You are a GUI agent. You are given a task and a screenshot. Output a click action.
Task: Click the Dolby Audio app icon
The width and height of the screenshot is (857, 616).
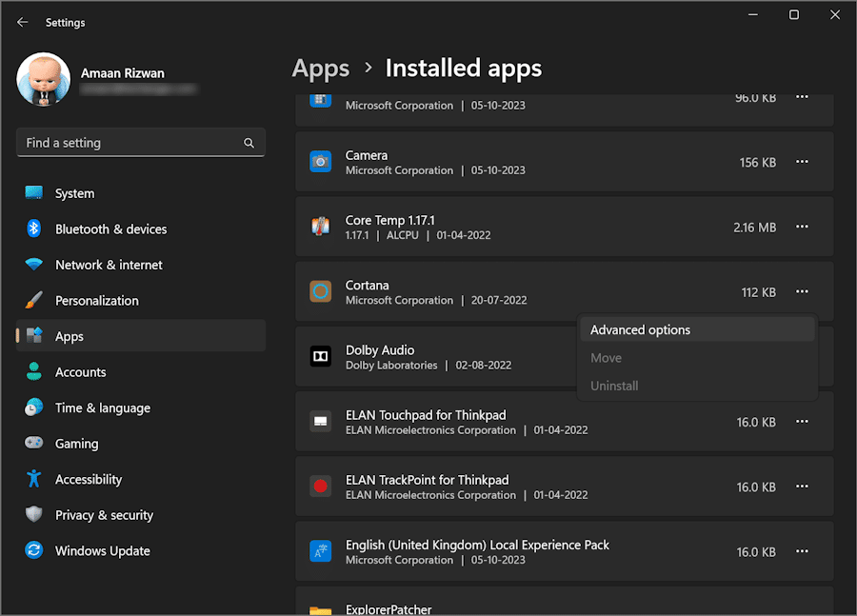point(320,356)
